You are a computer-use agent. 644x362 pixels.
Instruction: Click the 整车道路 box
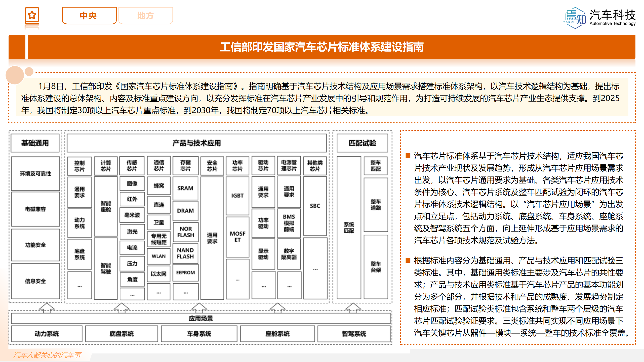[x=376, y=205]
